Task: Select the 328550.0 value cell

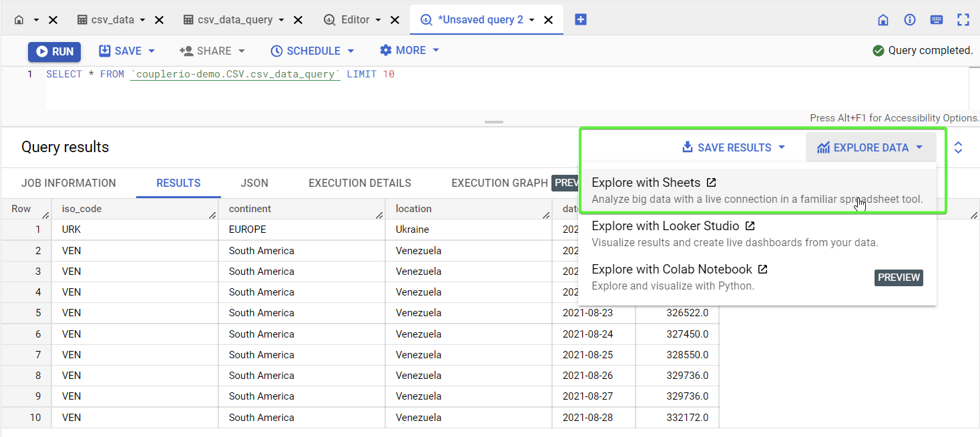Action: (677, 355)
